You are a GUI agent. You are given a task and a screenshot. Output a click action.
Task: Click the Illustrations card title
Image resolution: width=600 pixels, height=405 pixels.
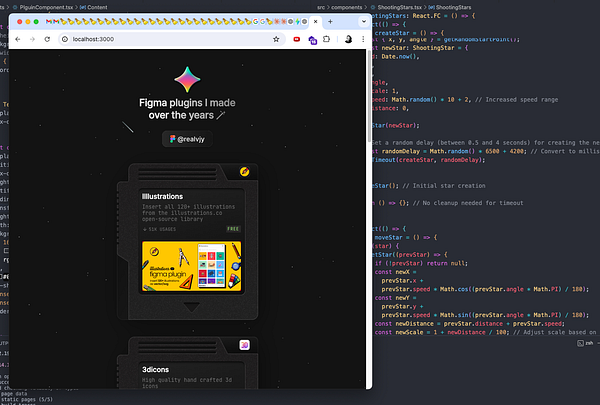162,196
